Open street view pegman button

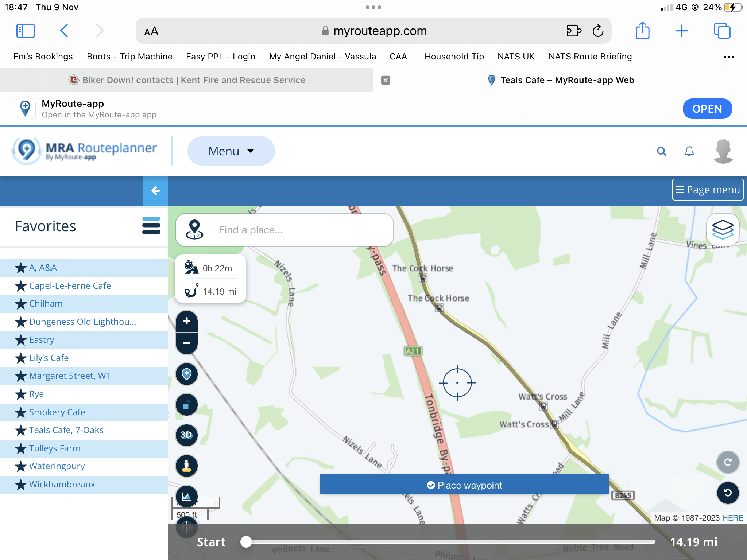187,466
